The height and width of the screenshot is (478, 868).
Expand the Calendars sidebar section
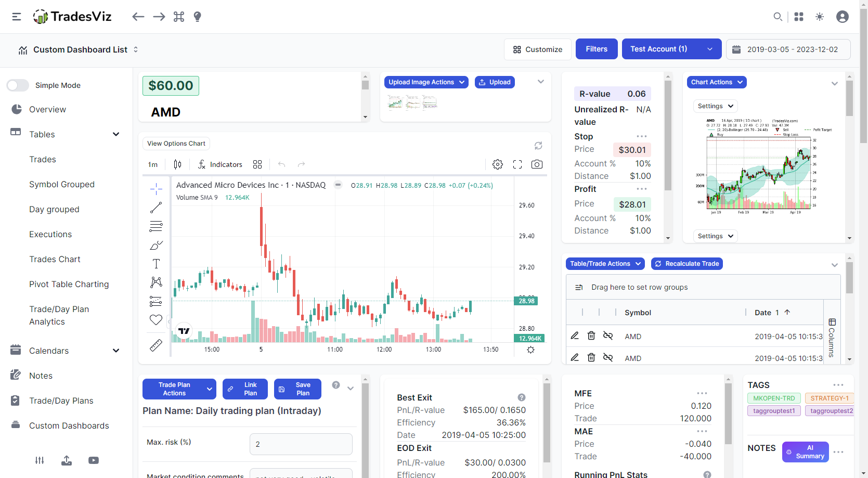pyautogui.click(x=116, y=351)
